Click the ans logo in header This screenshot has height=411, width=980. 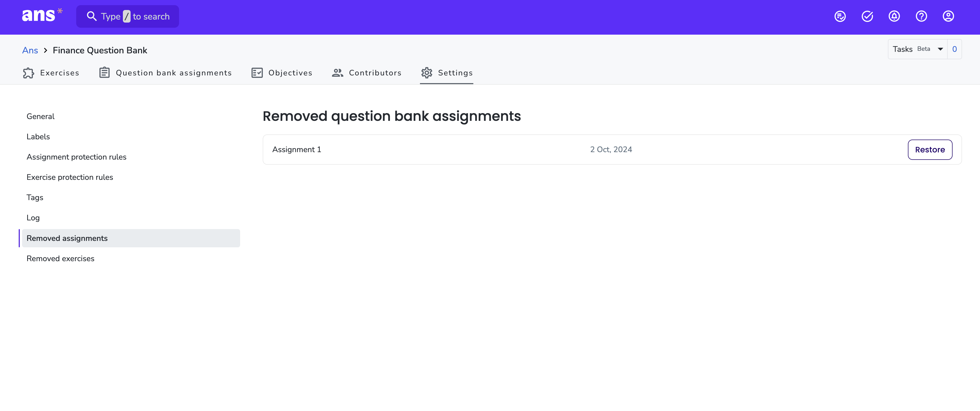tap(42, 15)
